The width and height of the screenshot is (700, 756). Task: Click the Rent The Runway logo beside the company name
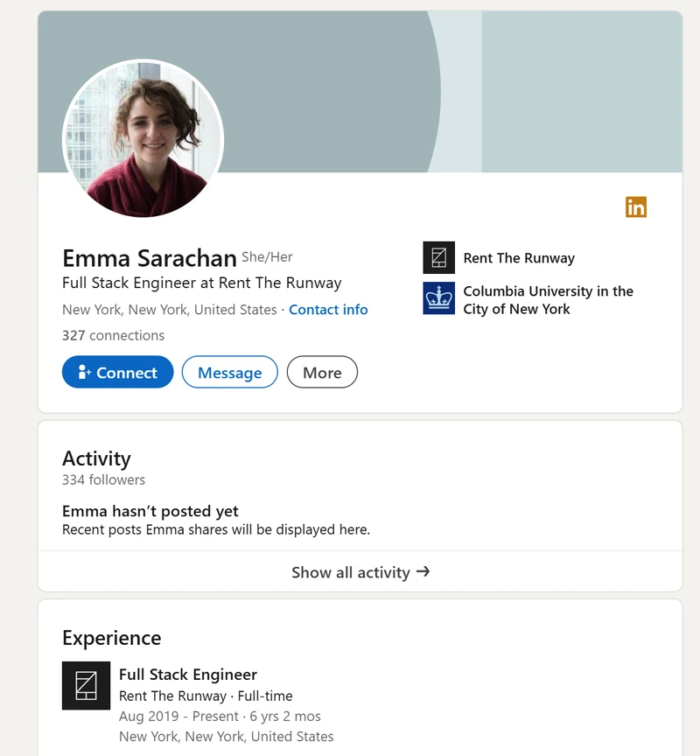tap(438, 257)
